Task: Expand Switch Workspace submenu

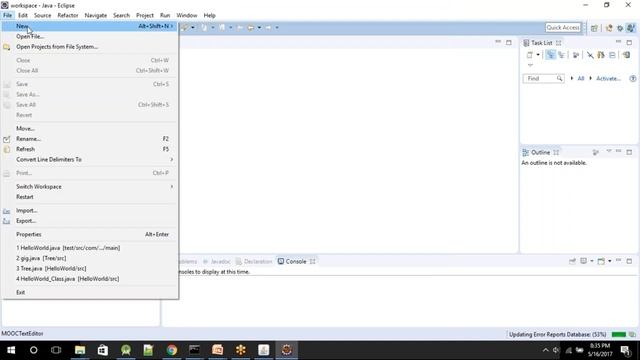Action: 90,187
